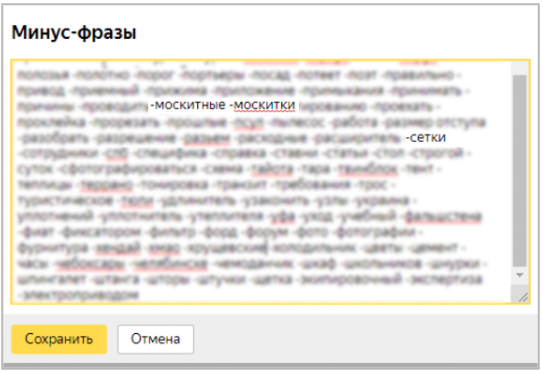Click the word -москитные in the text
This screenshot has height=371, width=543.
coord(188,105)
